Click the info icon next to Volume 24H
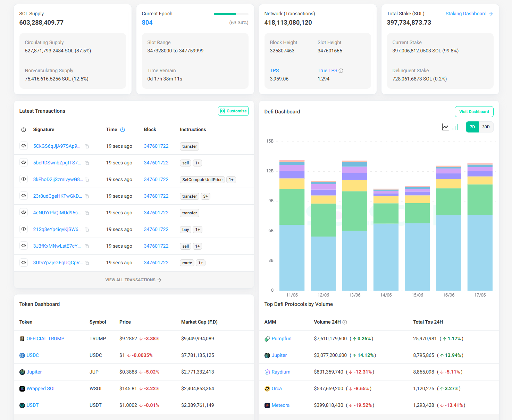Screen dimensions: 512x420 (345, 322)
